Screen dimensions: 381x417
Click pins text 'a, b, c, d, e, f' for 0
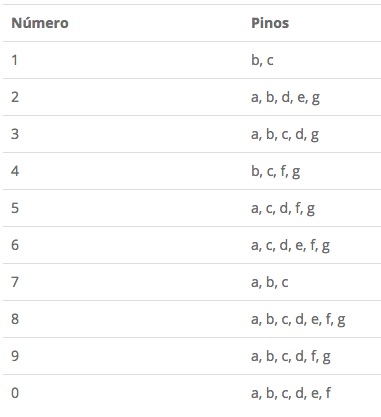(291, 393)
